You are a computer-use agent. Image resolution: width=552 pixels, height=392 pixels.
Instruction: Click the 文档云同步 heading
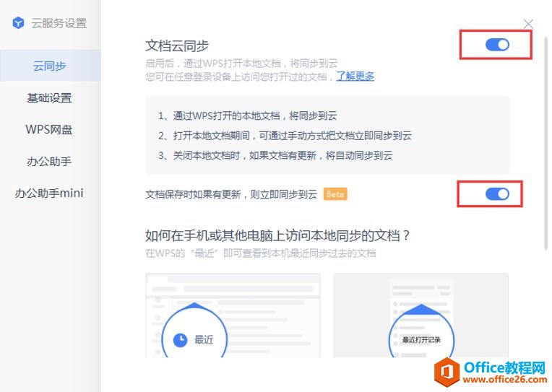pyautogui.click(x=177, y=45)
